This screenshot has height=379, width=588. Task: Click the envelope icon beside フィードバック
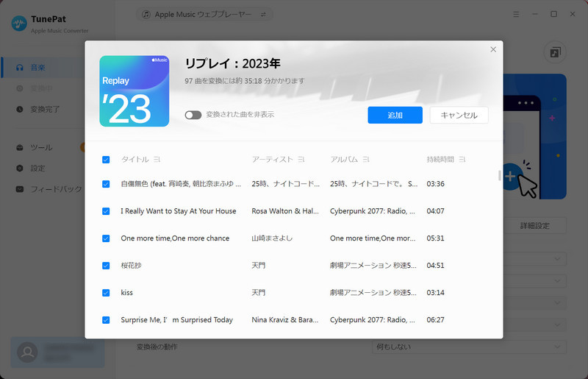(x=20, y=189)
